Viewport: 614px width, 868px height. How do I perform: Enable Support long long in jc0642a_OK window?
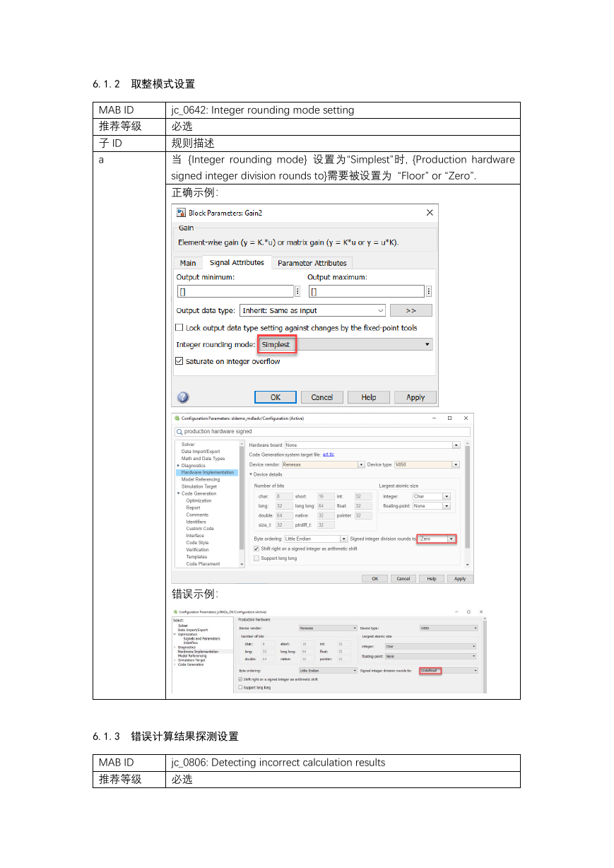pos(240,687)
